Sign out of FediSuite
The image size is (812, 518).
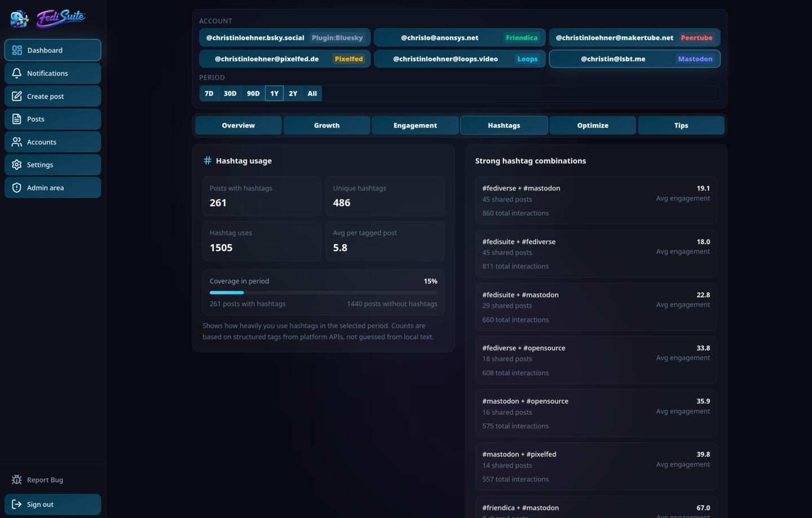click(x=53, y=504)
